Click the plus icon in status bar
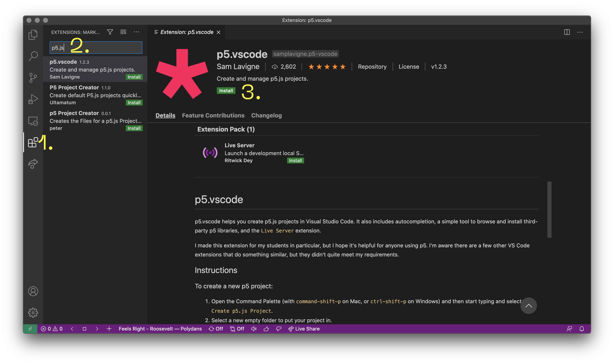The image size is (614, 364). [109, 329]
